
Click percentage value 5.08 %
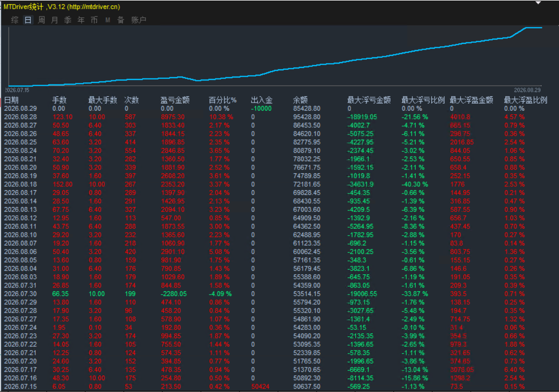coord(219,252)
